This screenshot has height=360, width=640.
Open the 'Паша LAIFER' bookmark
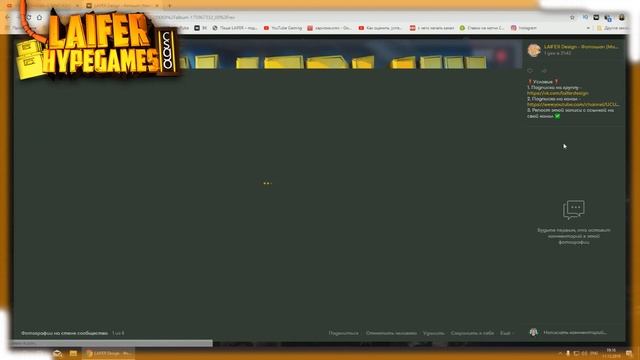click(x=235, y=28)
